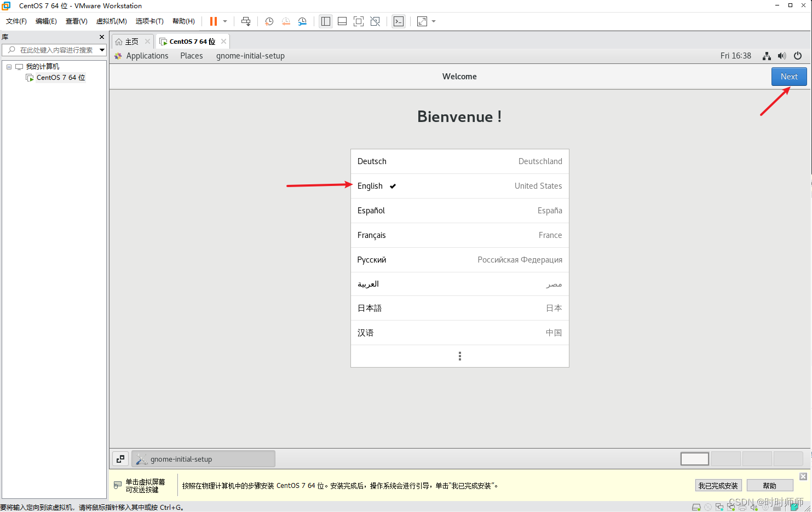Click the show desktop icon in GNOME taskbar

click(x=120, y=459)
